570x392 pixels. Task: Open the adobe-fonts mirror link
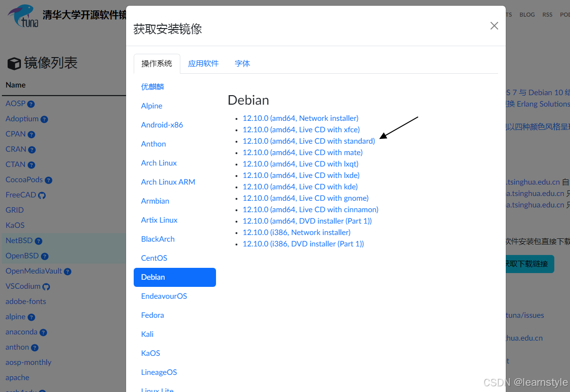coord(26,302)
